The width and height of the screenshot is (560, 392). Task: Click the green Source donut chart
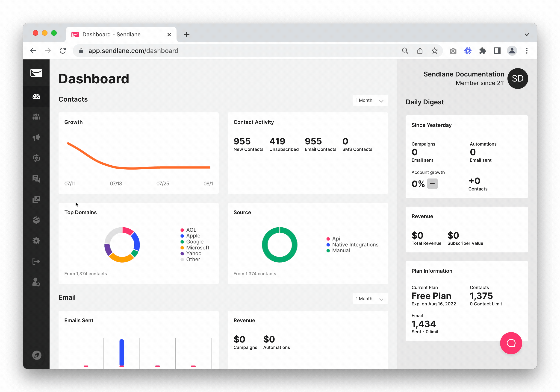280,245
